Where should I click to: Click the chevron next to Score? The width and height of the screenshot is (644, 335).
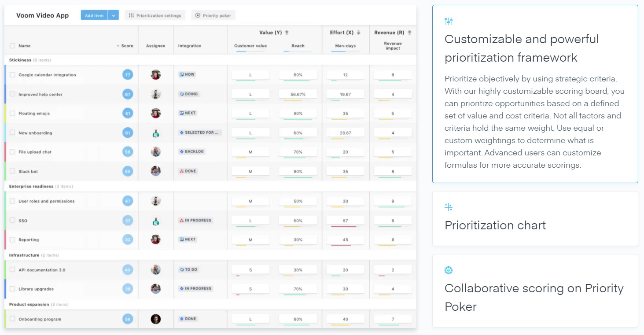[x=118, y=45]
